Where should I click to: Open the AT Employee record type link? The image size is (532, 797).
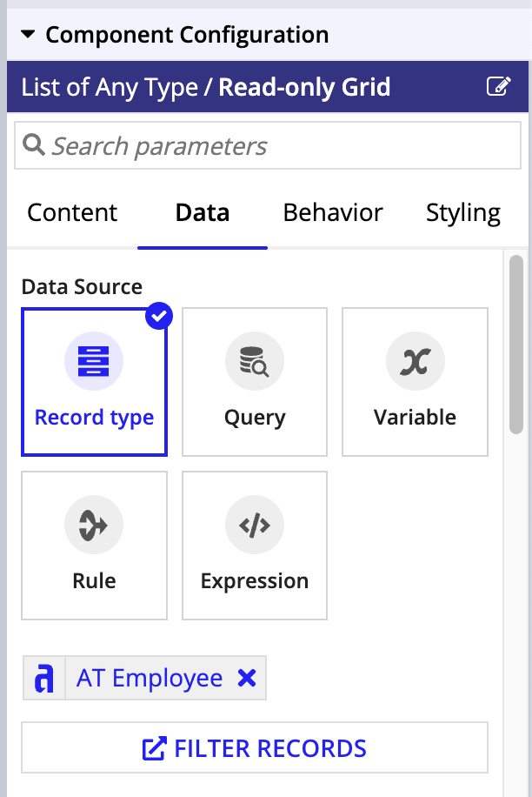pyautogui.click(x=150, y=678)
